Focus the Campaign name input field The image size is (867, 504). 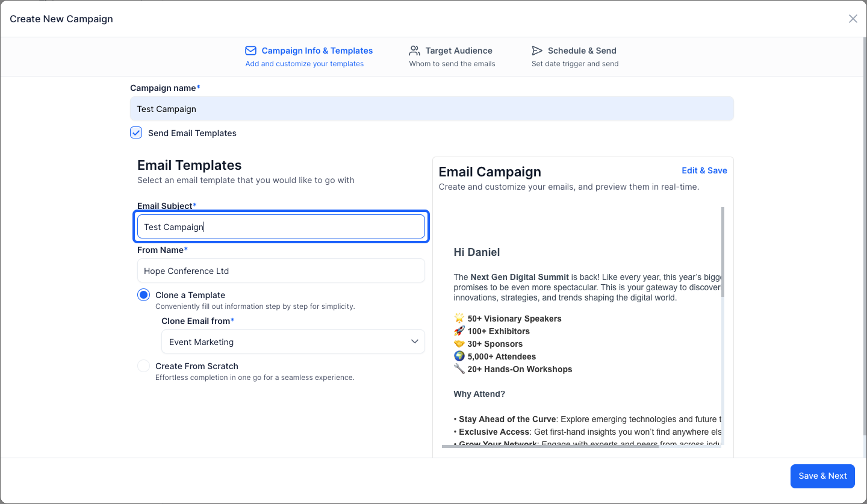click(432, 109)
